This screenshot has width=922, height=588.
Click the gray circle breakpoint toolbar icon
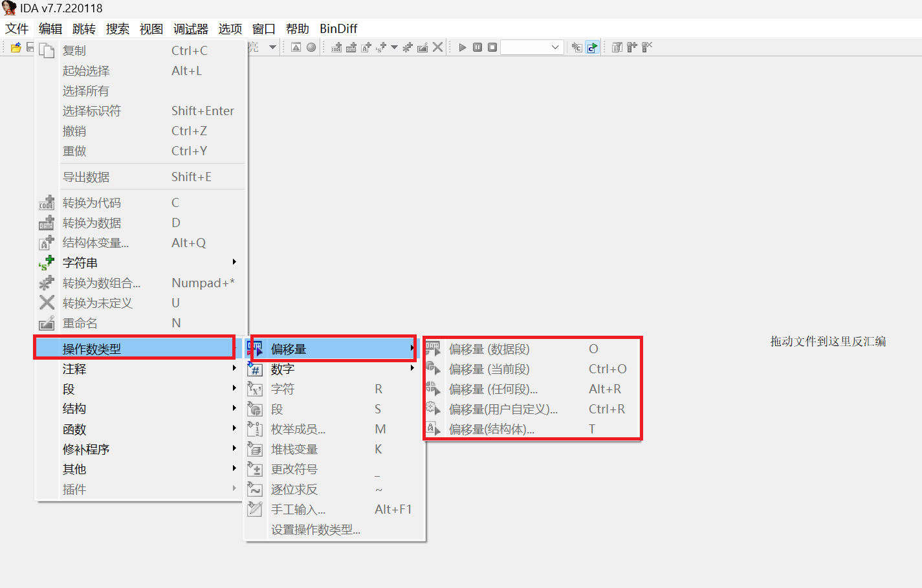click(311, 47)
